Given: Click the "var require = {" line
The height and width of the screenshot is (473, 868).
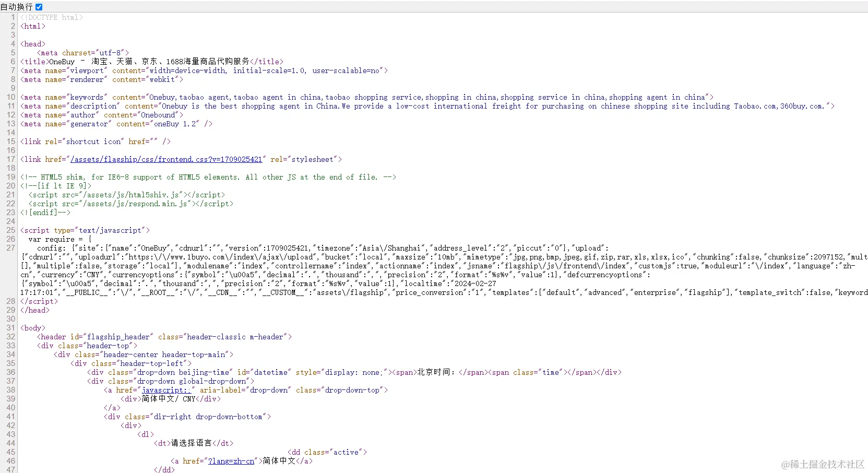Looking at the screenshot, I should tap(60, 239).
